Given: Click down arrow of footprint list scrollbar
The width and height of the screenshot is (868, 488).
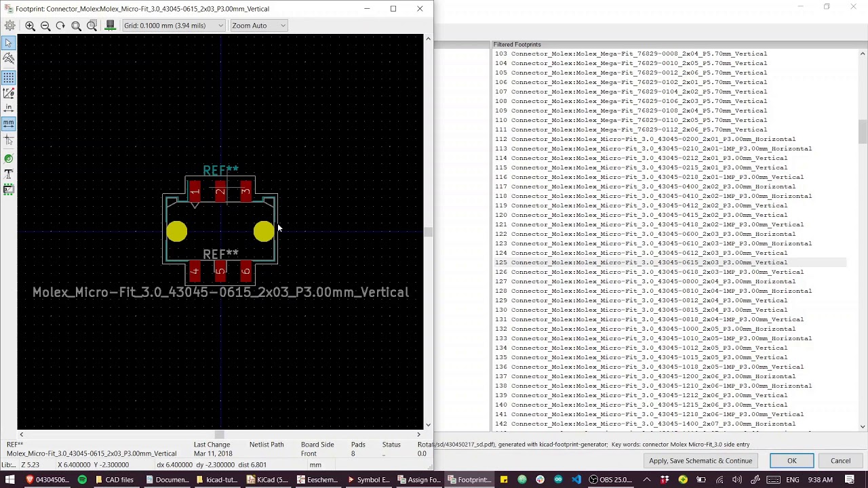Looking at the screenshot, I should point(863,426).
